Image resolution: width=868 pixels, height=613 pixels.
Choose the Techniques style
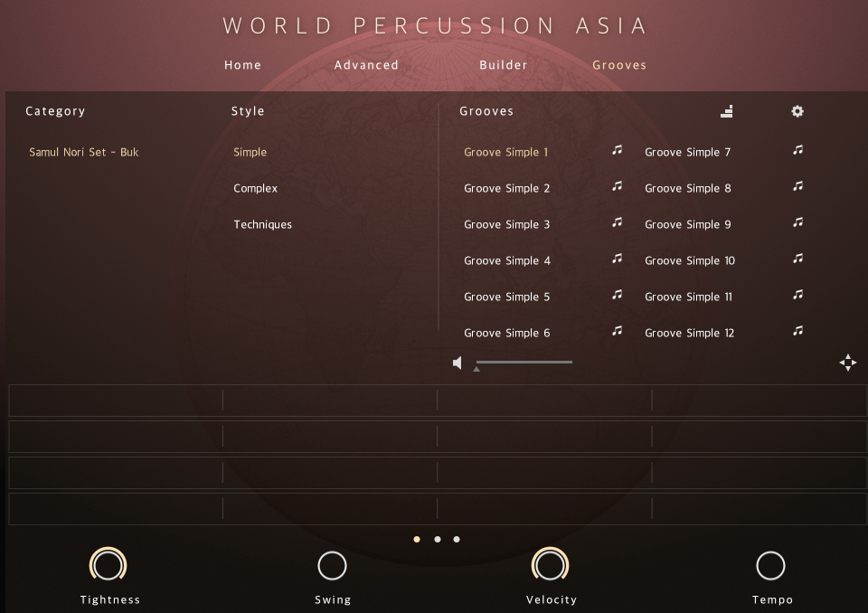263,224
